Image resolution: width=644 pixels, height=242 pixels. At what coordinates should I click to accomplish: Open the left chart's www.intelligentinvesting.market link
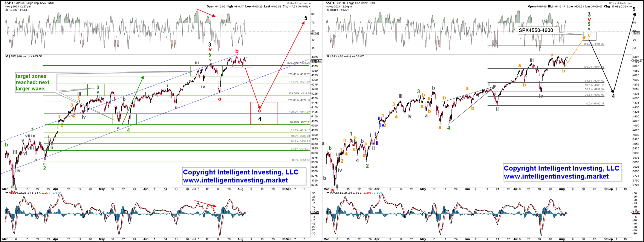pos(235,180)
